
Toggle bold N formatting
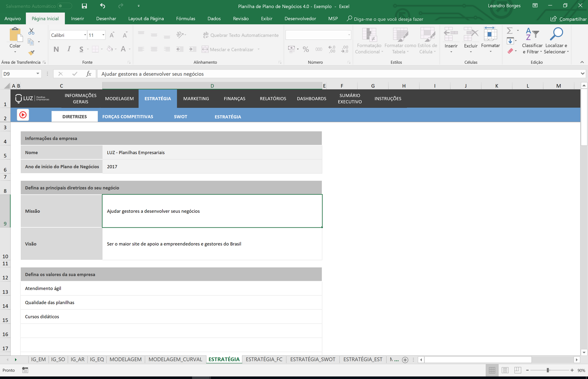pos(56,49)
